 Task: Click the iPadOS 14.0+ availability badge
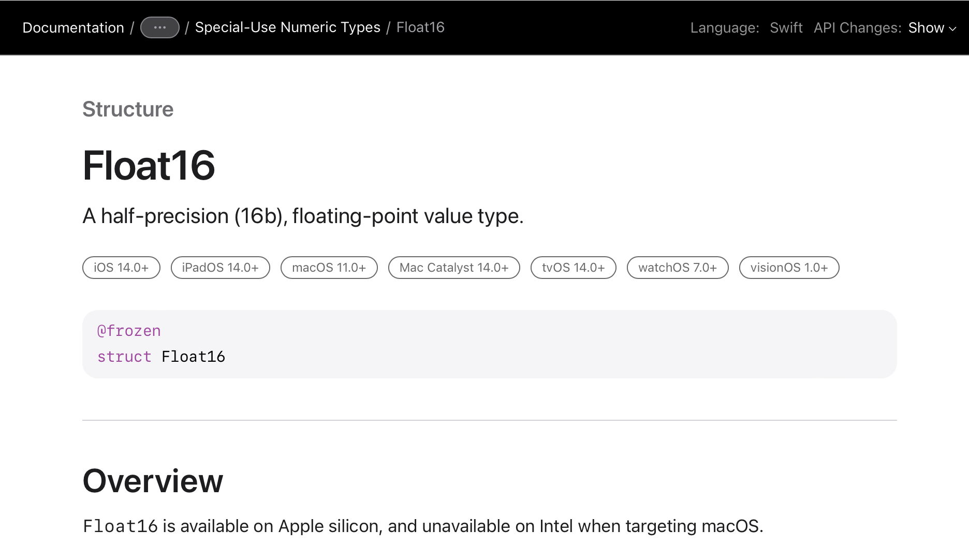click(220, 268)
